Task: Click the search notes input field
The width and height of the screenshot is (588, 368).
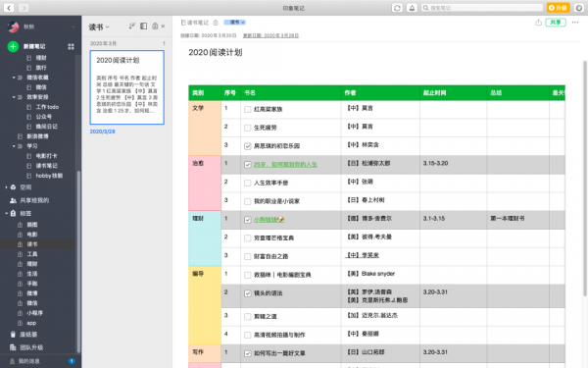Action: tap(482, 8)
